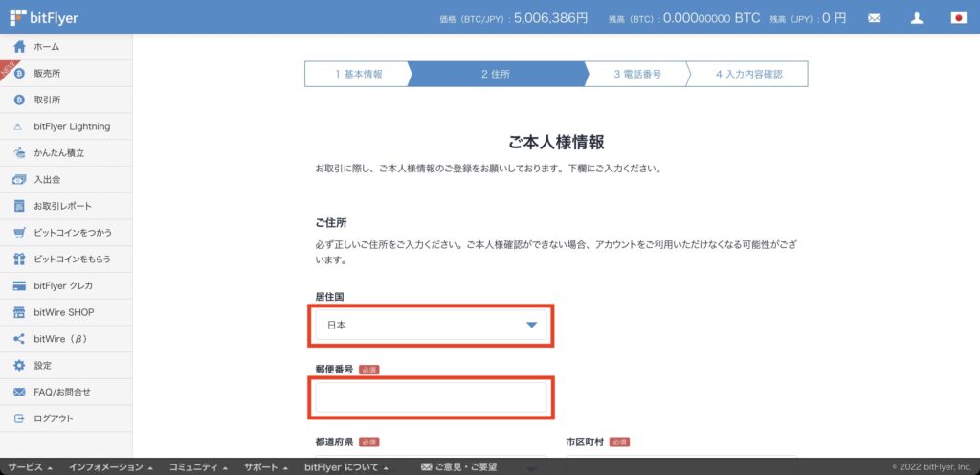Go to step 1 基本情報
The width and height of the screenshot is (980, 475).
[x=356, y=74]
